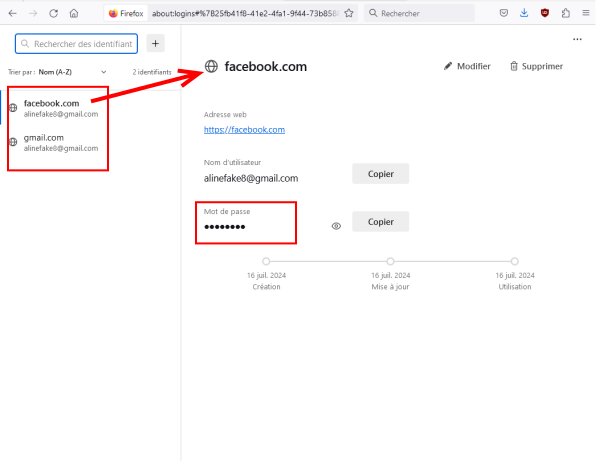Click the masked password dots
Viewport: 600px width, 464px height.
coord(225,227)
